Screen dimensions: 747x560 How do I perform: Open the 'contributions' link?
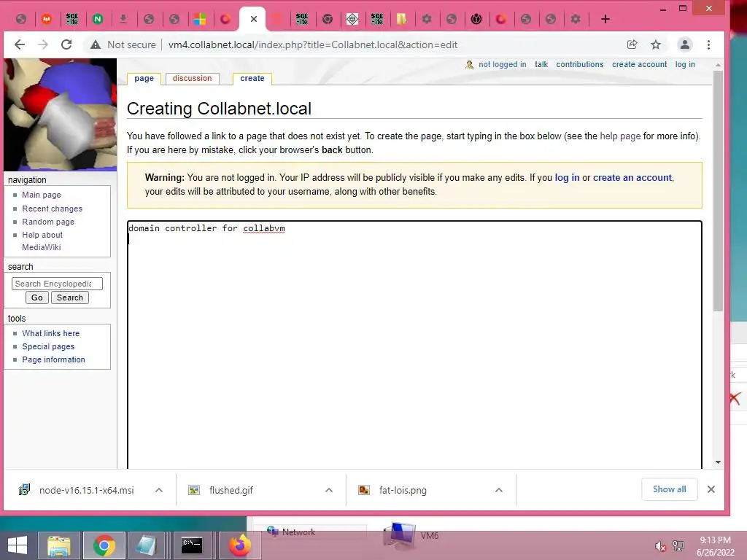580,64
